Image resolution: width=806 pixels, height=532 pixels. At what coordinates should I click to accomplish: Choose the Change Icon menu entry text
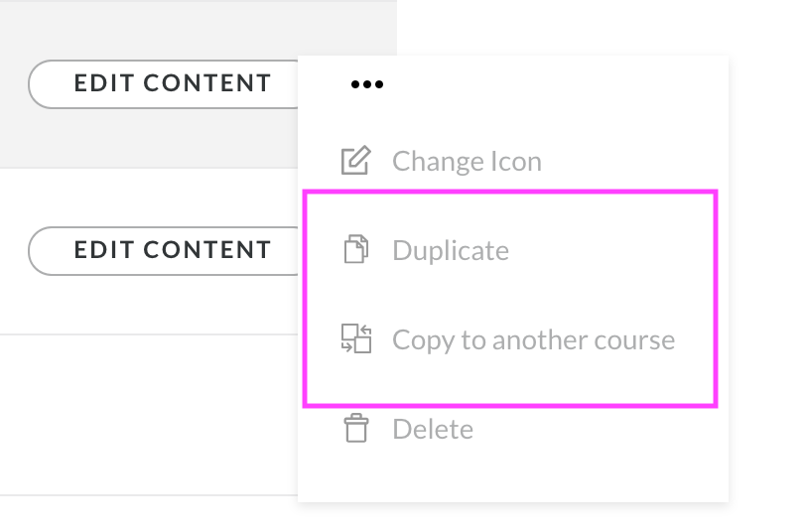467,161
